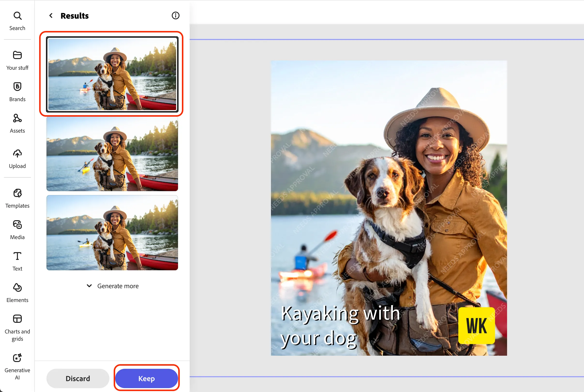Image resolution: width=584 pixels, height=392 pixels.
Task: Select the first result with the red kayak
Action: 112,74
